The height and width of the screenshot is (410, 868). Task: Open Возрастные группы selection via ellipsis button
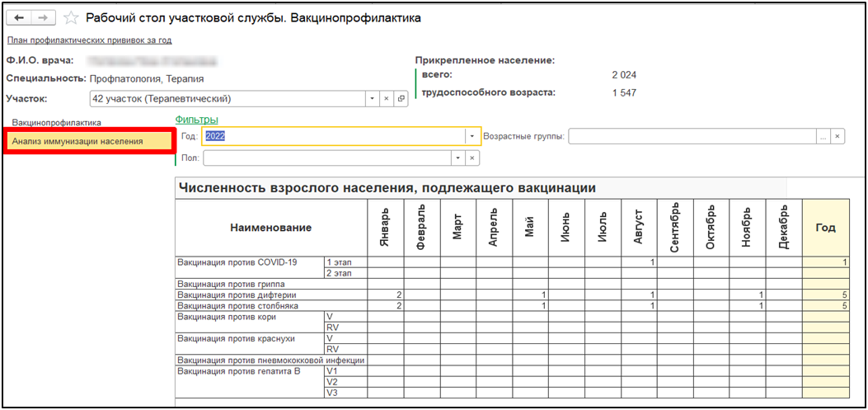coord(823,136)
